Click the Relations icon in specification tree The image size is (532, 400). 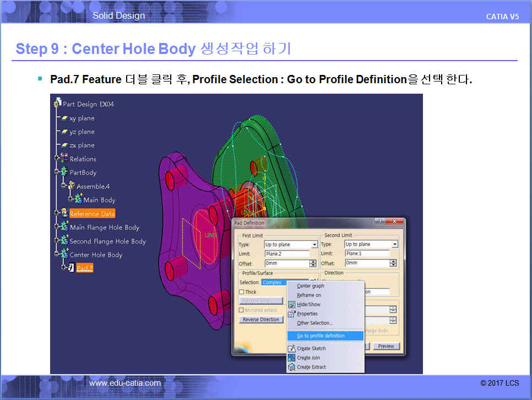pos(64,159)
